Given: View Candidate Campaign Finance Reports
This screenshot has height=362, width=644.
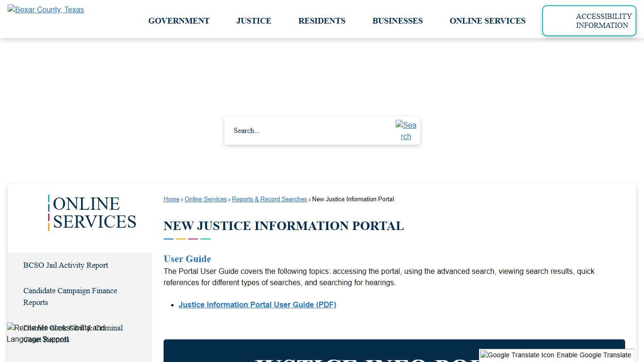Looking at the screenshot, I should tap(70, 296).
